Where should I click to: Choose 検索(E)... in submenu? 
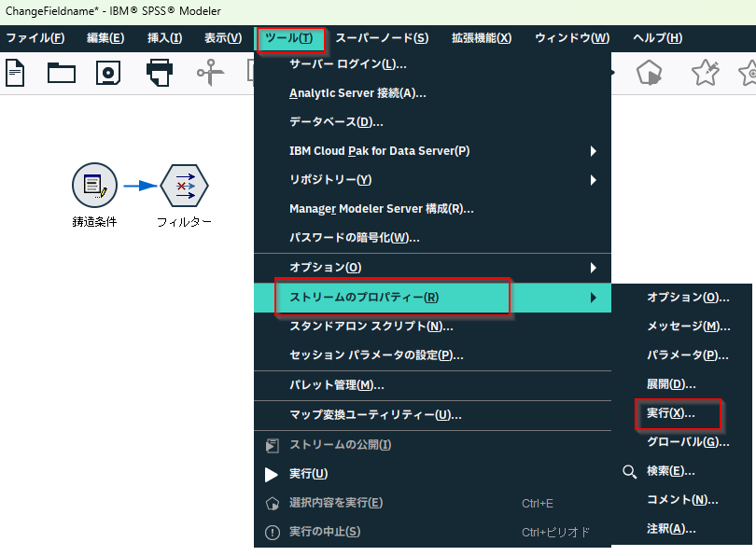point(681,471)
